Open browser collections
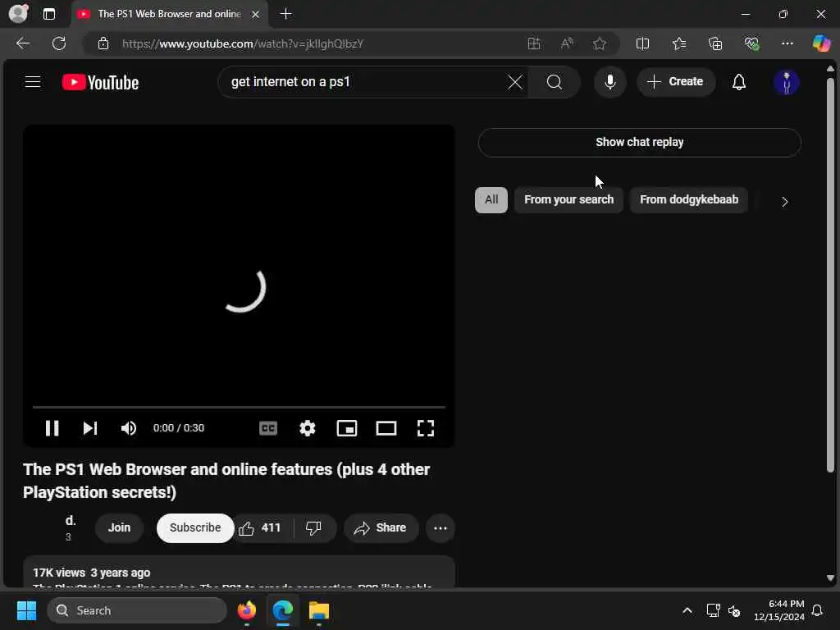Image resolution: width=840 pixels, height=630 pixels. [x=715, y=43]
